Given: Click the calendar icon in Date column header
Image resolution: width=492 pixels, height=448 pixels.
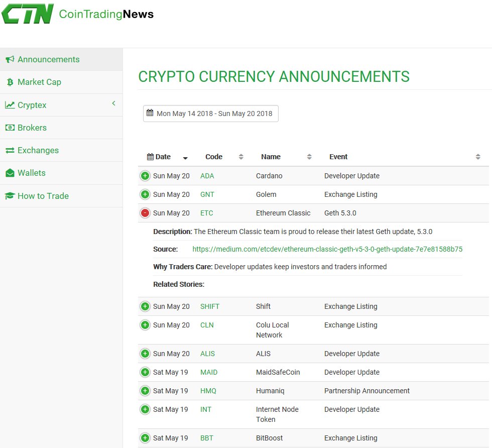Looking at the screenshot, I should coord(150,157).
